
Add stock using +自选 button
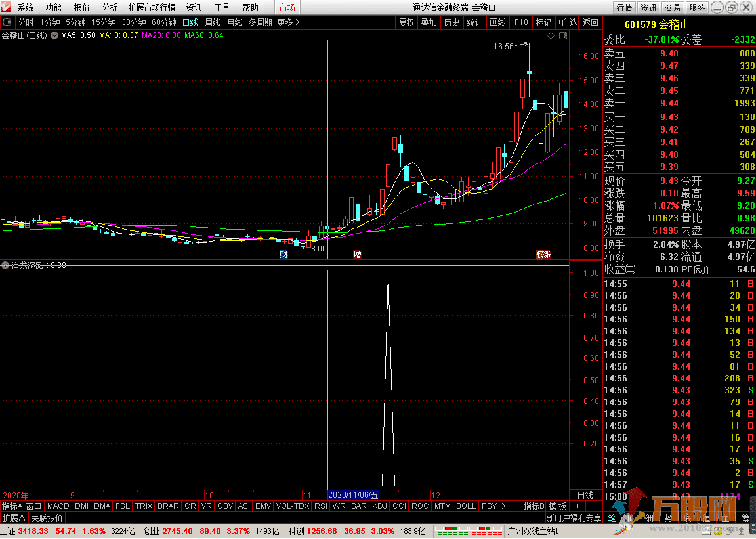click(567, 22)
